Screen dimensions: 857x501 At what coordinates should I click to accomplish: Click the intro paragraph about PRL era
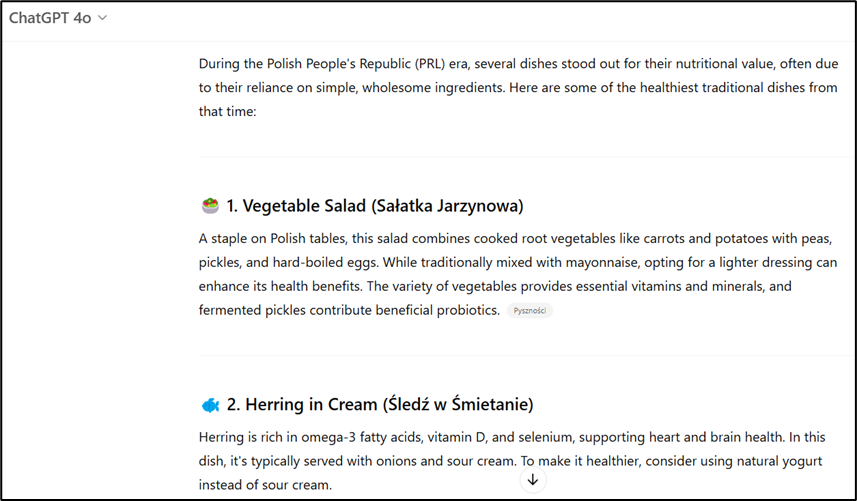coord(518,87)
